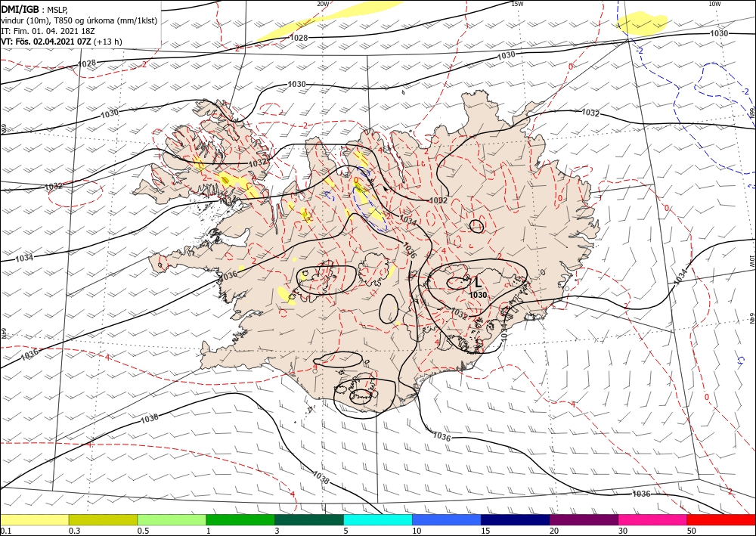
Task: Click the yellow 0.1–0.3 legend swatch
Action: [x=34, y=519]
